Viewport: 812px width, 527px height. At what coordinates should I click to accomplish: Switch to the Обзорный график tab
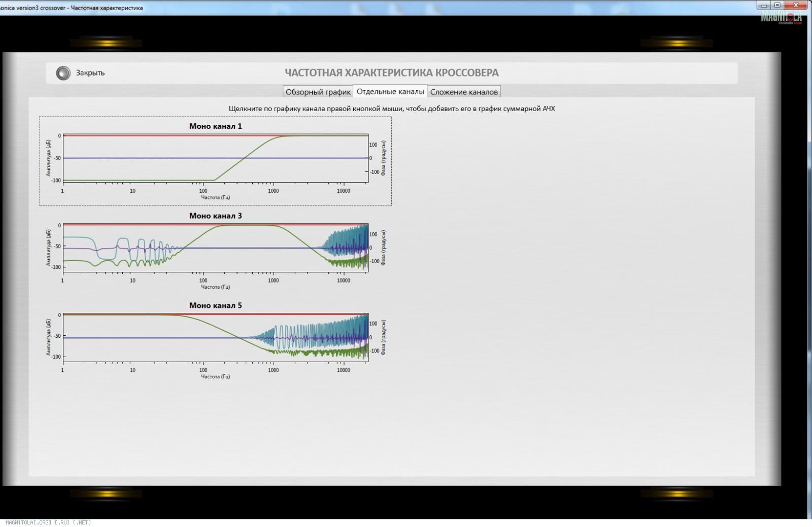[318, 92]
